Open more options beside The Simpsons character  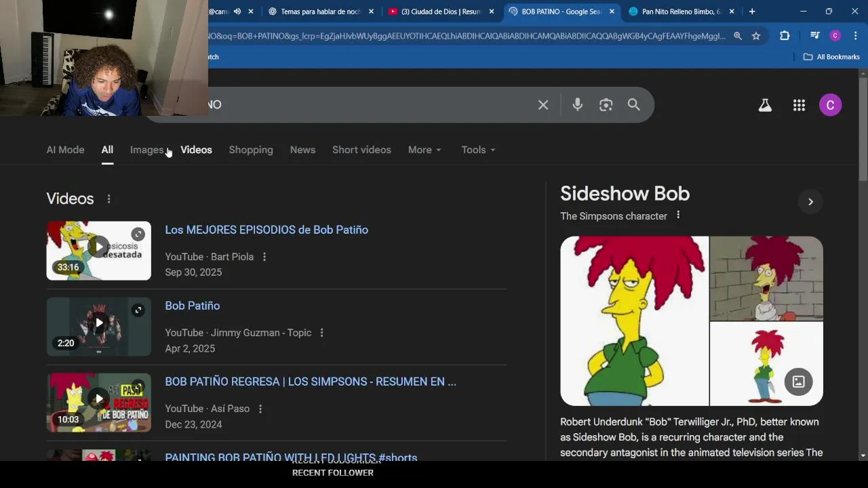click(678, 215)
